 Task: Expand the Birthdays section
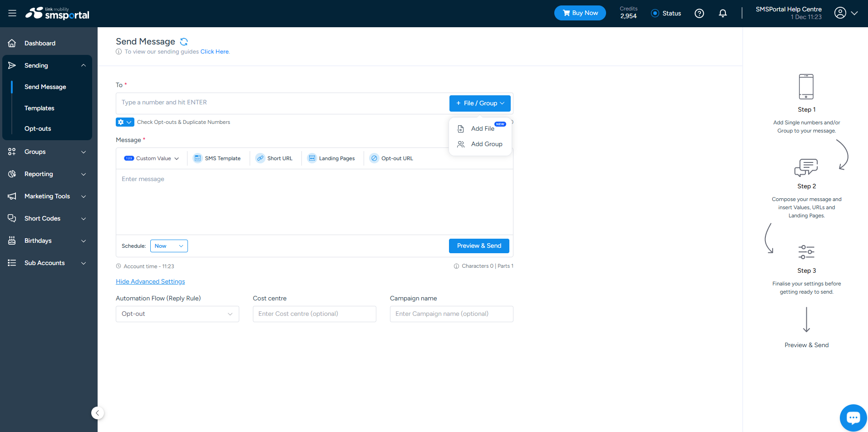click(x=47, y=241)
